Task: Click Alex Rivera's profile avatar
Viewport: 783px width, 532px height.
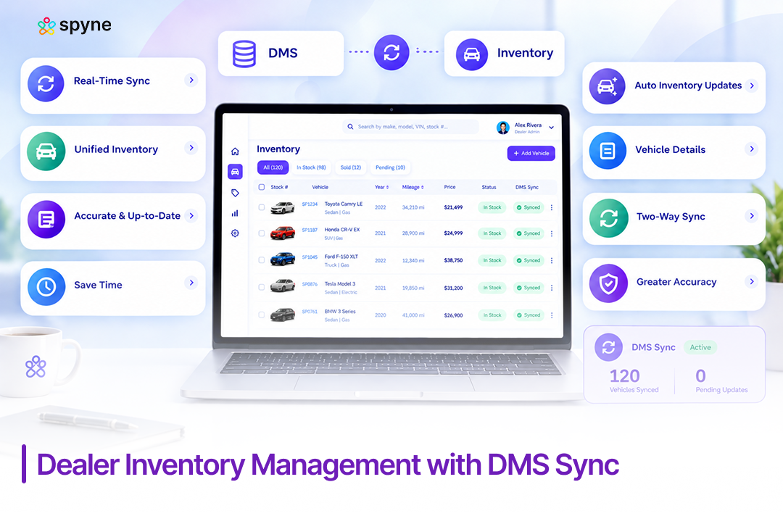Action: coord(503,128)
